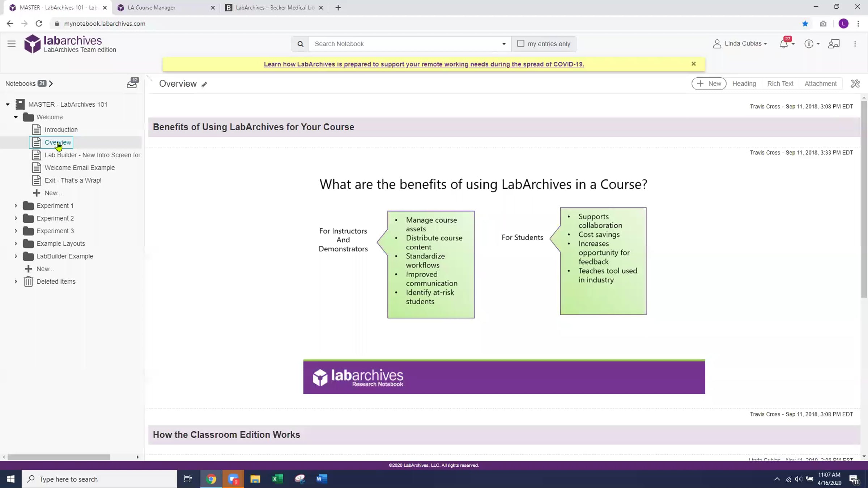Screen dimensions: 868x488
Task: Open the Exit - That's a Wrap! page
Action: point(73,180)
